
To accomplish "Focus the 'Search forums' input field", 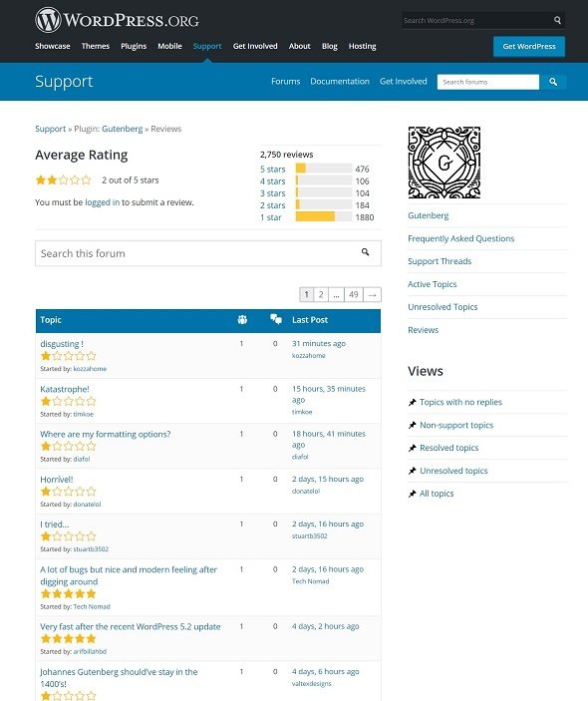I will point(488,82).
